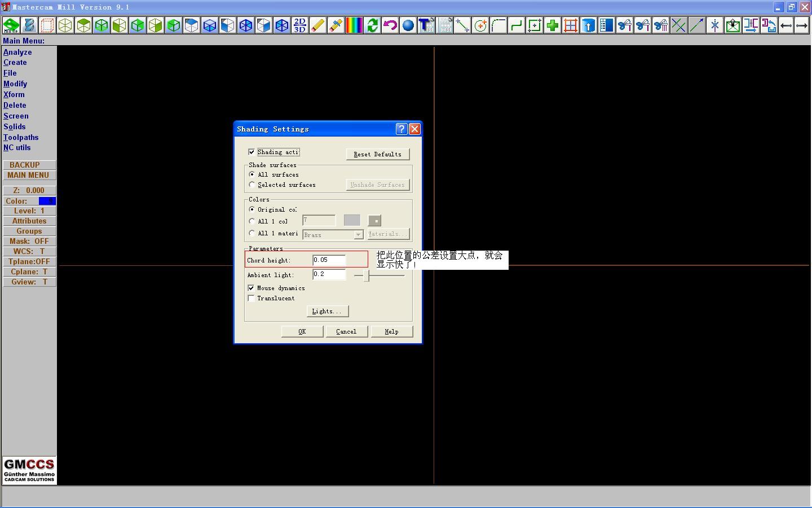Image resolution: width=812 pixels, height=508 pixels.
Task: Select the Original color radio button
Action: pyautogui.click(x=252, y=209)
